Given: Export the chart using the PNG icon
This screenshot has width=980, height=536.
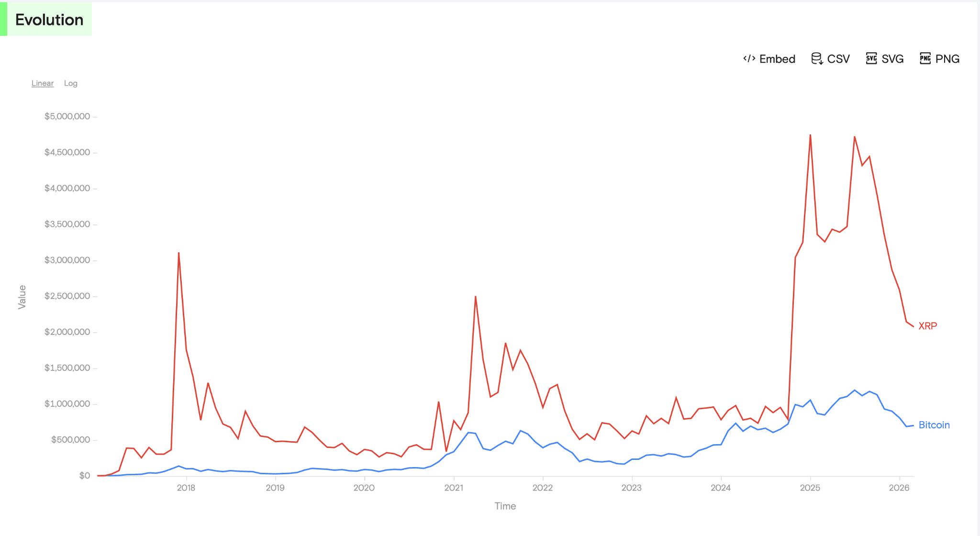Looking at the screenshot, I should [x=947, y=58].
